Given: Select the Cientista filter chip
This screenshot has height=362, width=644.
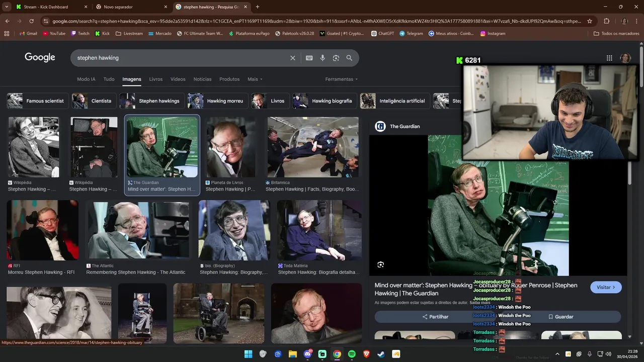Looking at the screenshot, I should (94, 101).
